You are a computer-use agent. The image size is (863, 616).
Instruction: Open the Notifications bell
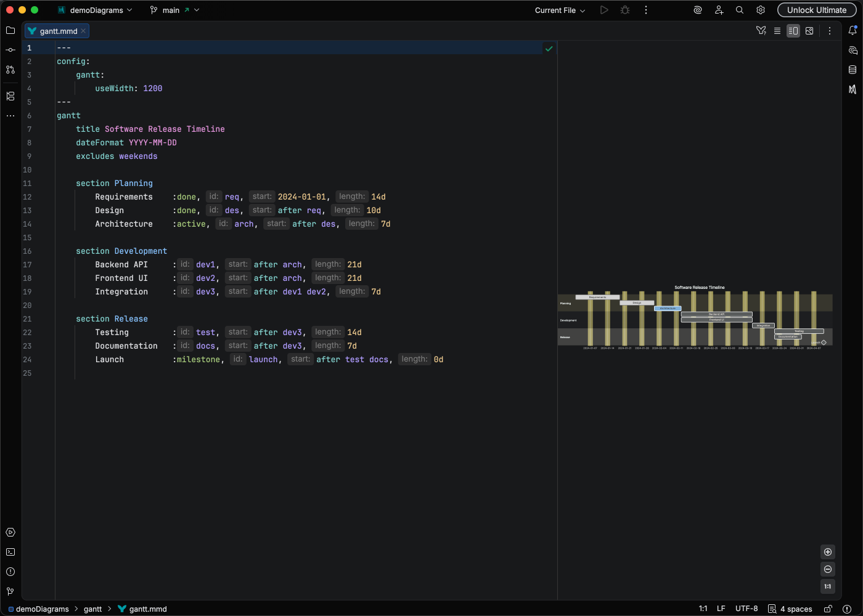pos(853,30)
